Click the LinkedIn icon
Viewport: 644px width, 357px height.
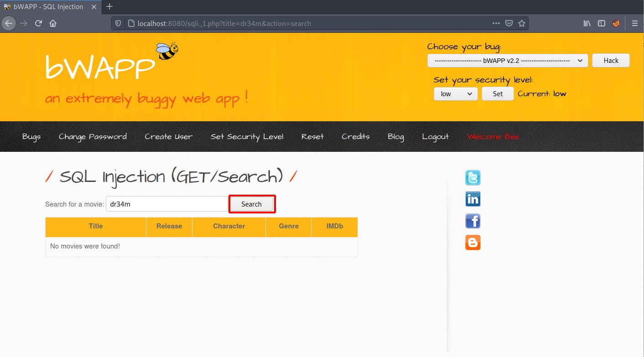tap(473, 199)
